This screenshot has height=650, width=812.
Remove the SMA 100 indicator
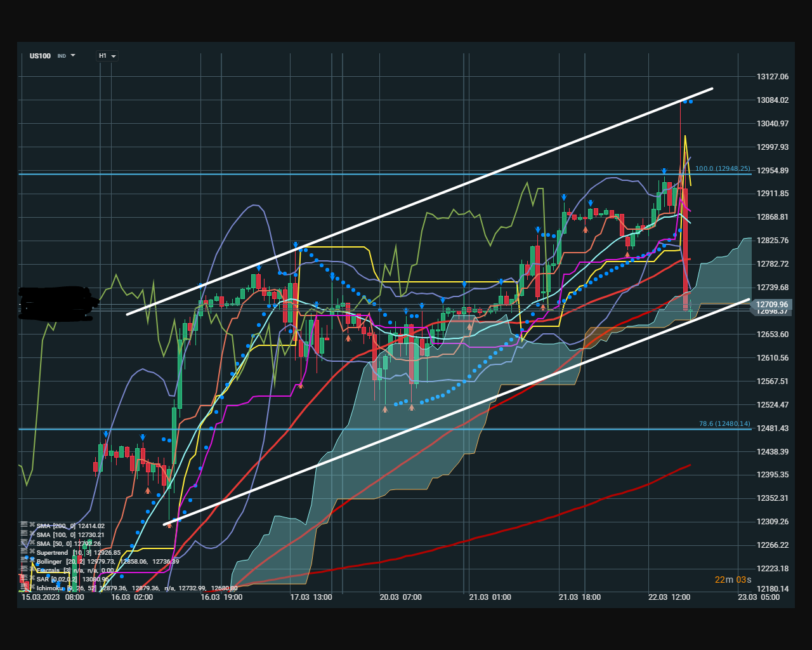pyautogui.click(x=32, y=533)
